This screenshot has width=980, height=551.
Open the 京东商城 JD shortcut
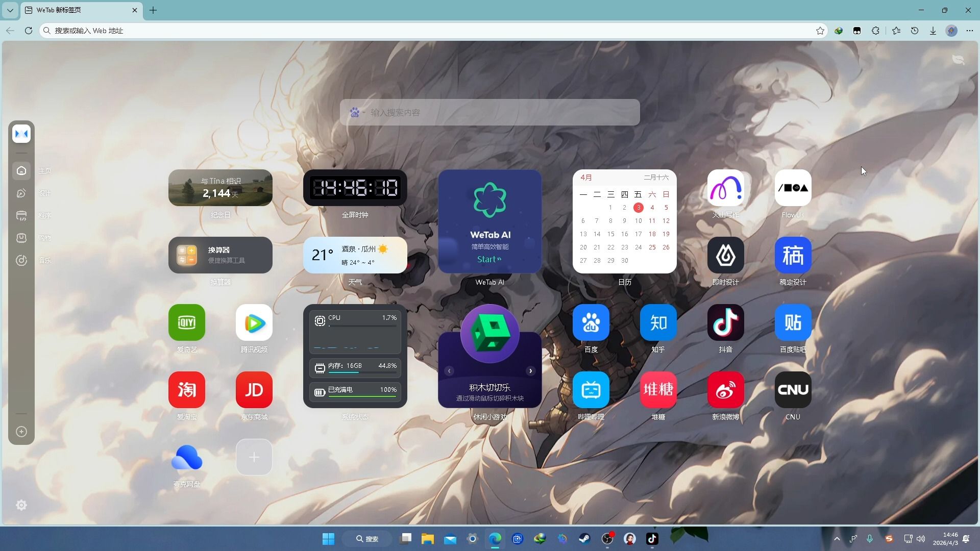pos(254,390)
